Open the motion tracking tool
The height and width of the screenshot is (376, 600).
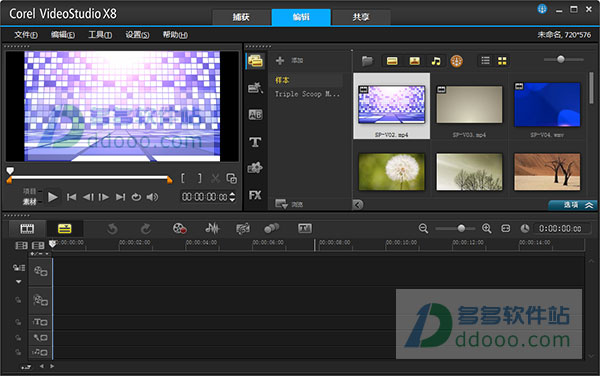pyautogui.click(x=271, y=228)
